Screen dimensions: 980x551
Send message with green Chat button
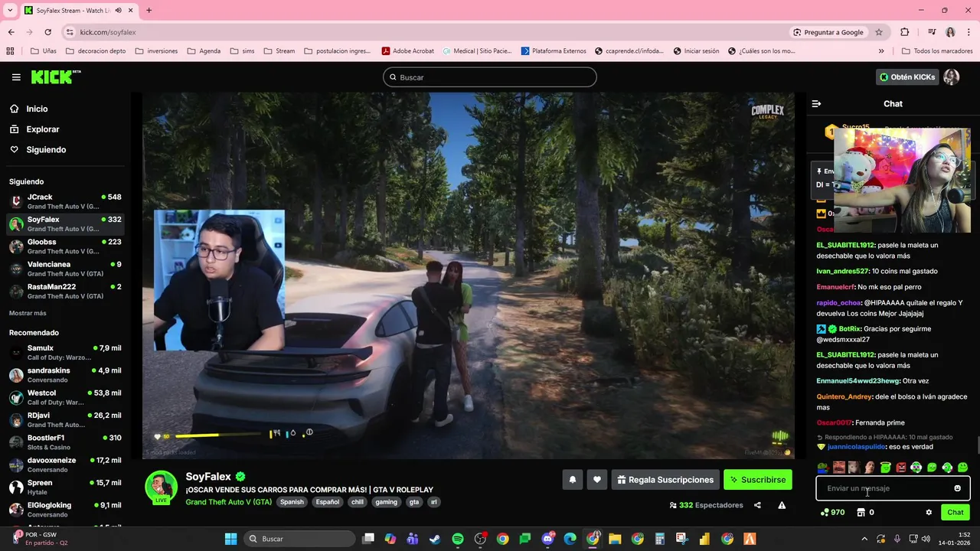coord(955,512)
